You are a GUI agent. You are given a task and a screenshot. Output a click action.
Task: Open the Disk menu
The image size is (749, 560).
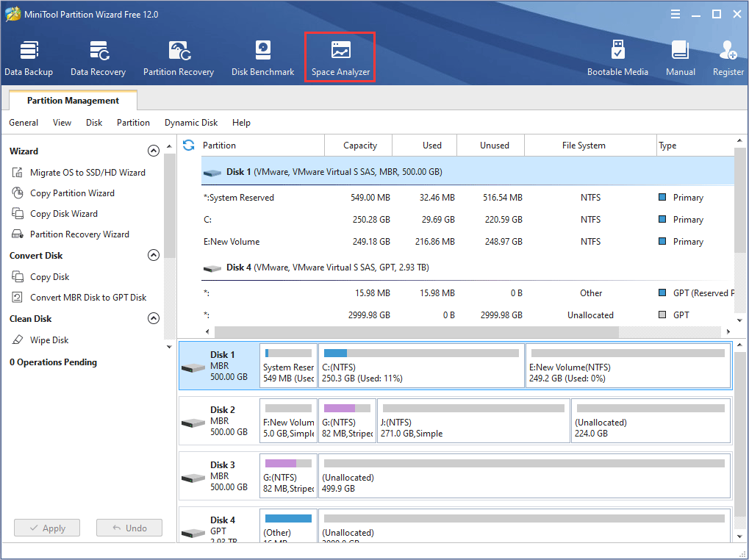[94, 123]
